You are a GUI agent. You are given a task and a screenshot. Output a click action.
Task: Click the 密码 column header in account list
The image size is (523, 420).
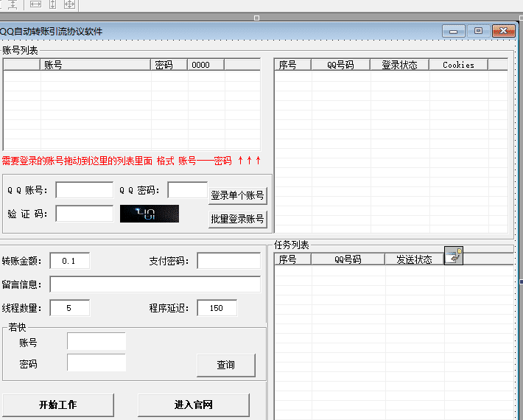[x=169, y=65]
